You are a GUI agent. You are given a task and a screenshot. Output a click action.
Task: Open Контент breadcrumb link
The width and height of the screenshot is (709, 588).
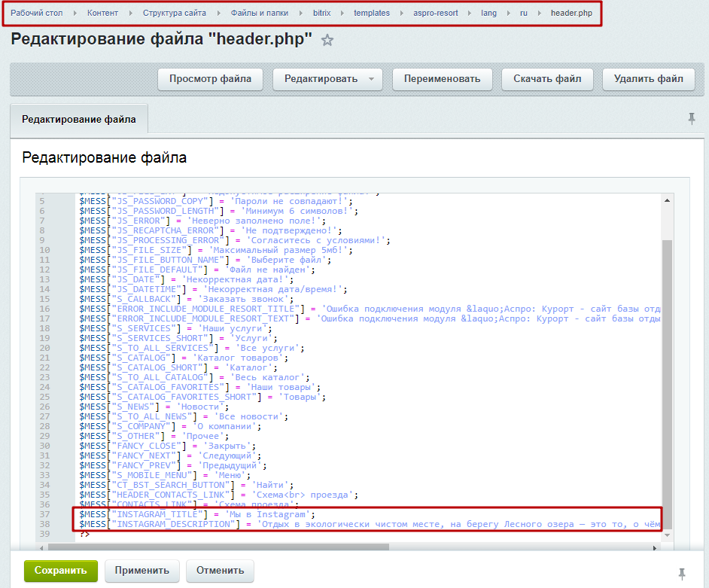coord(102,14)
